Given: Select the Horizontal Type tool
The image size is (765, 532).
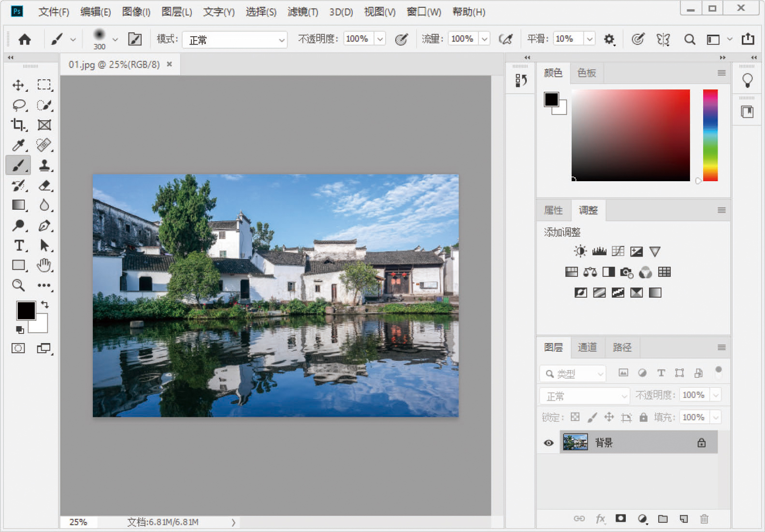Looking at the screenshot, I should pyautogui.click(x=18, y=245).
